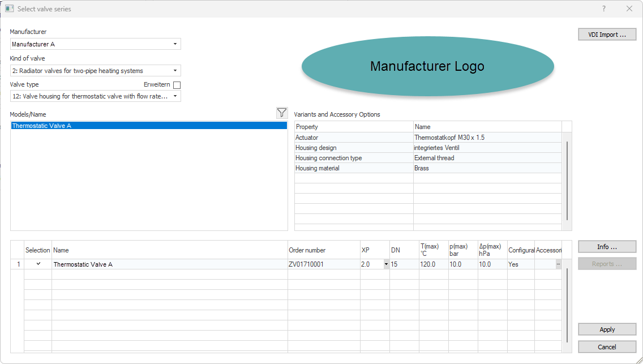This screenshot has height=364, width=643.
Task: Open the Kind of valve dropdown
Action: coord(175,71)
